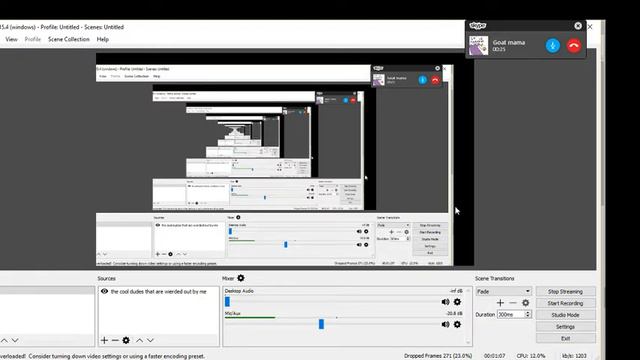Click the OBS preview canvas
640x360 pixels.
[285, 159]
